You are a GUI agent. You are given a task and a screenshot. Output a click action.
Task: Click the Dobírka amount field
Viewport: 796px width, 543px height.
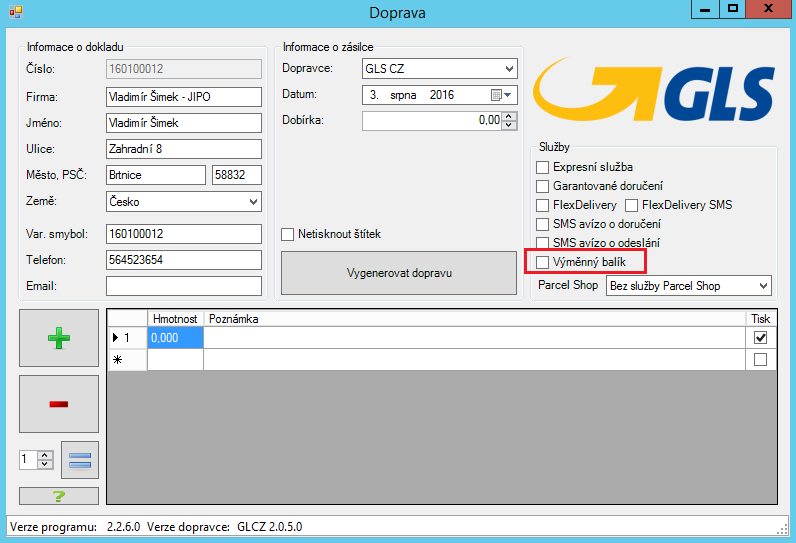point(432,121)
